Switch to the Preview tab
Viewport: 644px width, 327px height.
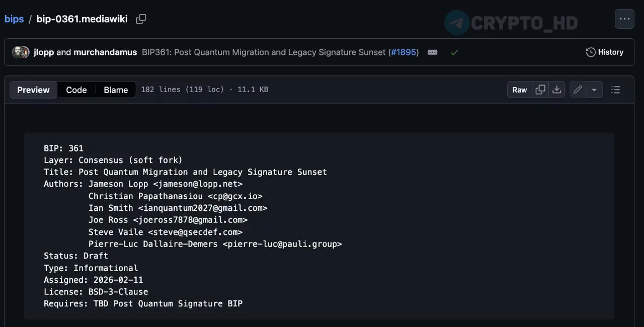click(33, 90)
